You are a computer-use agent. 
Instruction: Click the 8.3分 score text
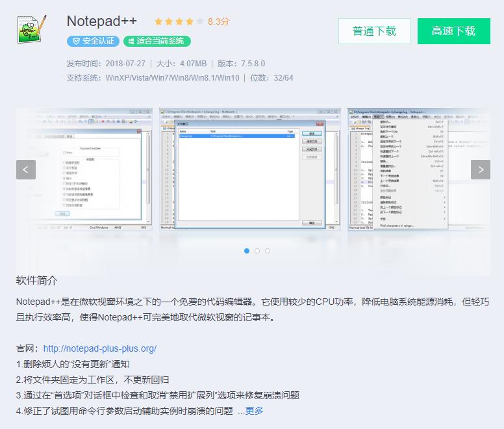pyautogui.click(x=219, y=21)
